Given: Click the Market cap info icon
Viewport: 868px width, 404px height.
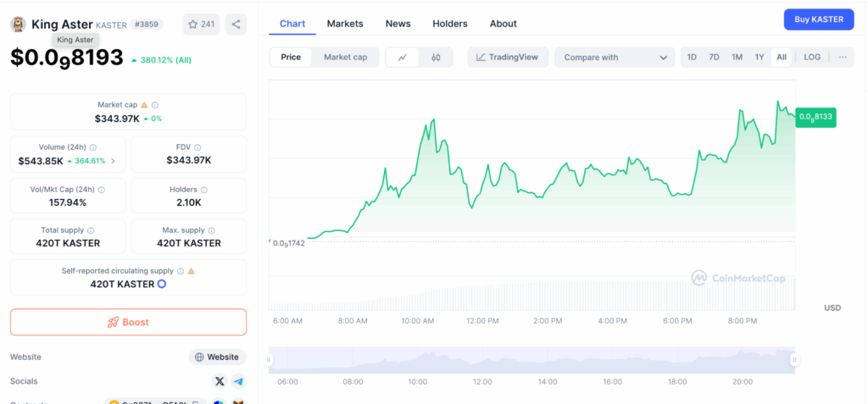Looking at the screenshot, I should coord(155,105).
